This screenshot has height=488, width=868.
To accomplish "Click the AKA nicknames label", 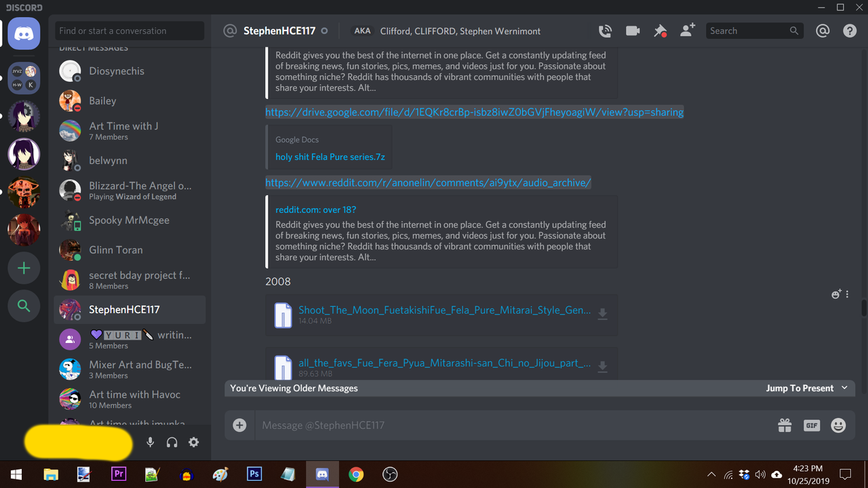I will click(362, 31).
